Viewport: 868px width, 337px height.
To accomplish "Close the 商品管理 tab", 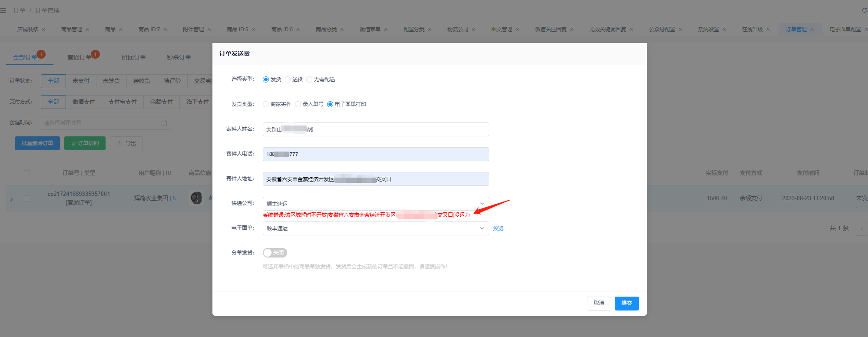I will tap(87, 30).
